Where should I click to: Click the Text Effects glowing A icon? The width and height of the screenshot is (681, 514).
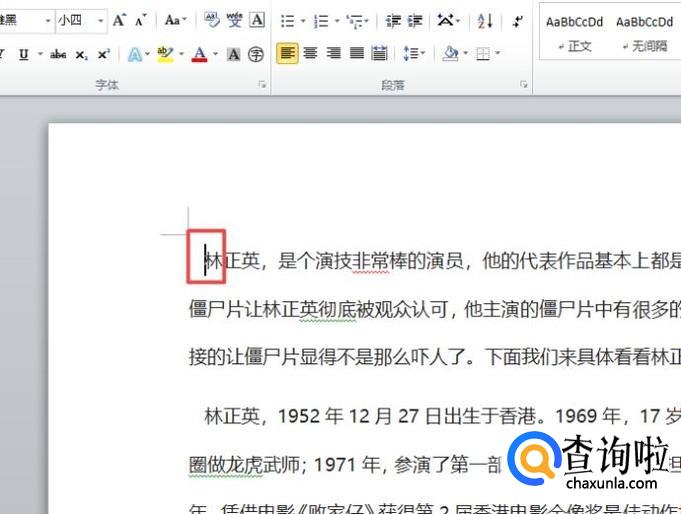click(134, 54)
